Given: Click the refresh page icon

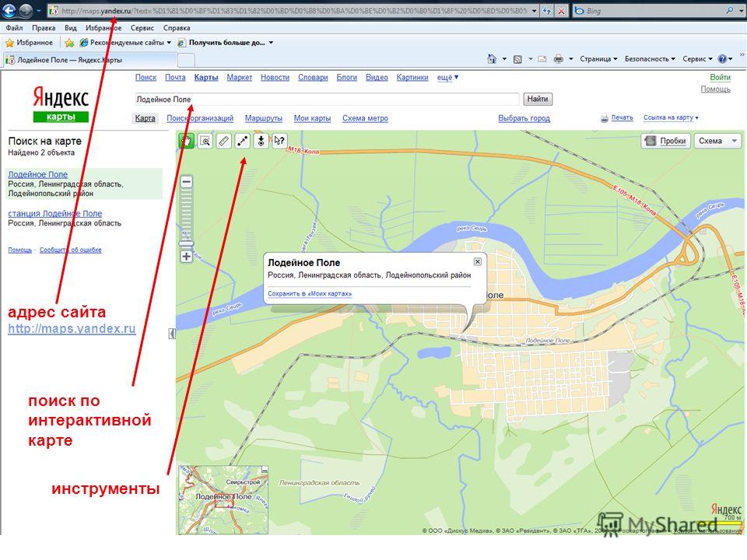Looking at the screenshot, I should coord(547,10).
